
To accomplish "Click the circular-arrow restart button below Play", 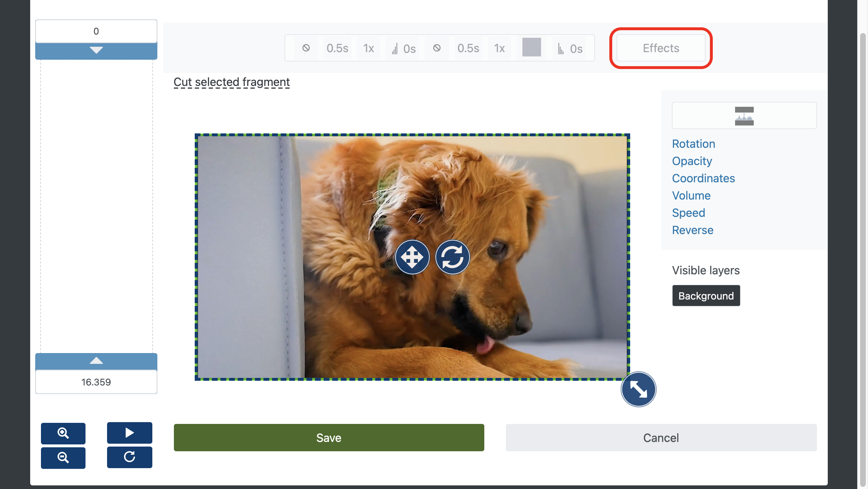I will click(x=130, y=457).
